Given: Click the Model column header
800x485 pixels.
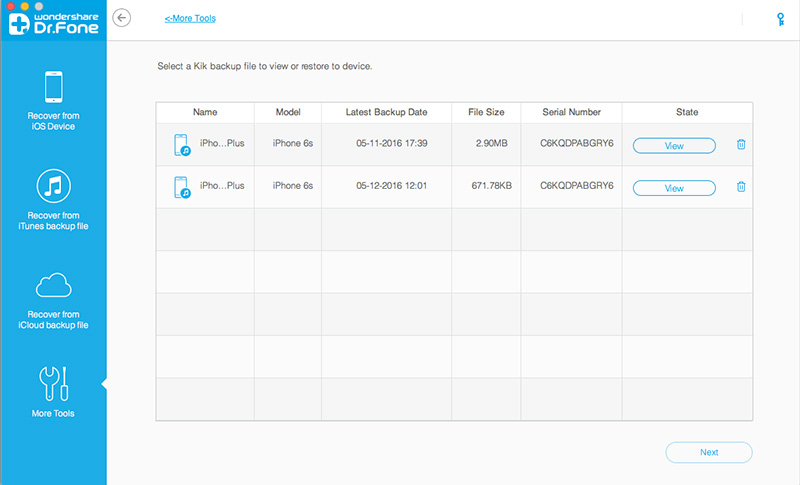Looking at the screenshot, I should (x=288, y=112).
